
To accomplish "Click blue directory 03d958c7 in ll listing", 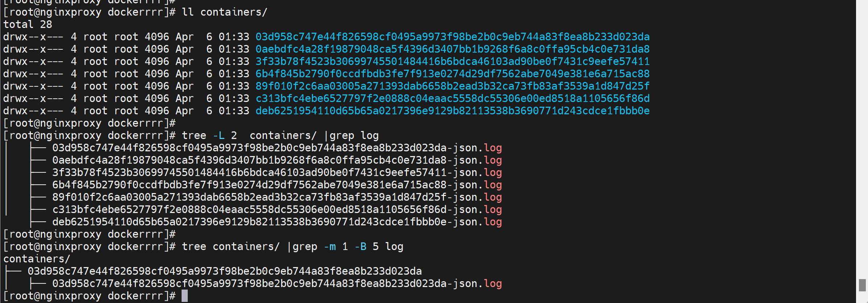I will tap(452, 37).
